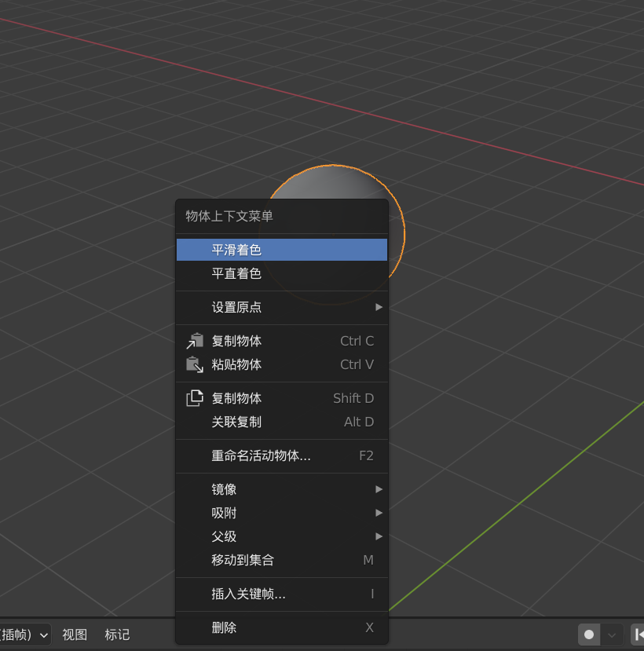644x651 pixels.
Task: Open the 视图 menu in the timeline
Action: pos(75,635)
